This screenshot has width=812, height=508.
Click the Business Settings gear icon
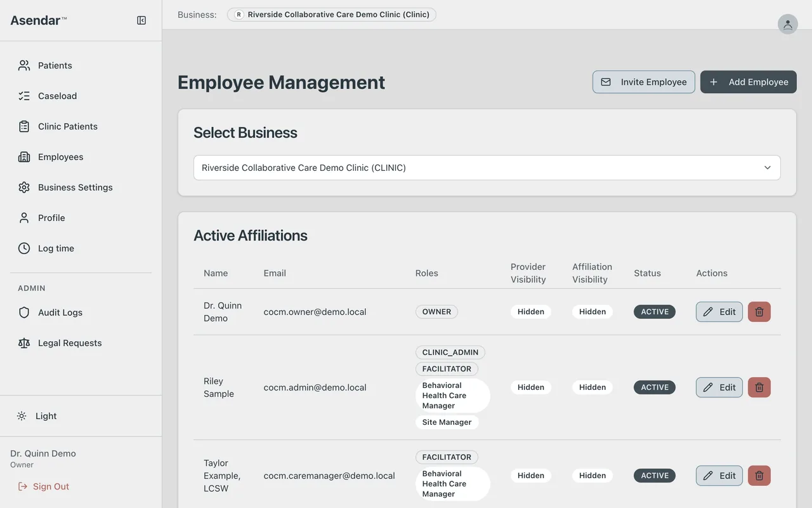(x=24, y=187)
